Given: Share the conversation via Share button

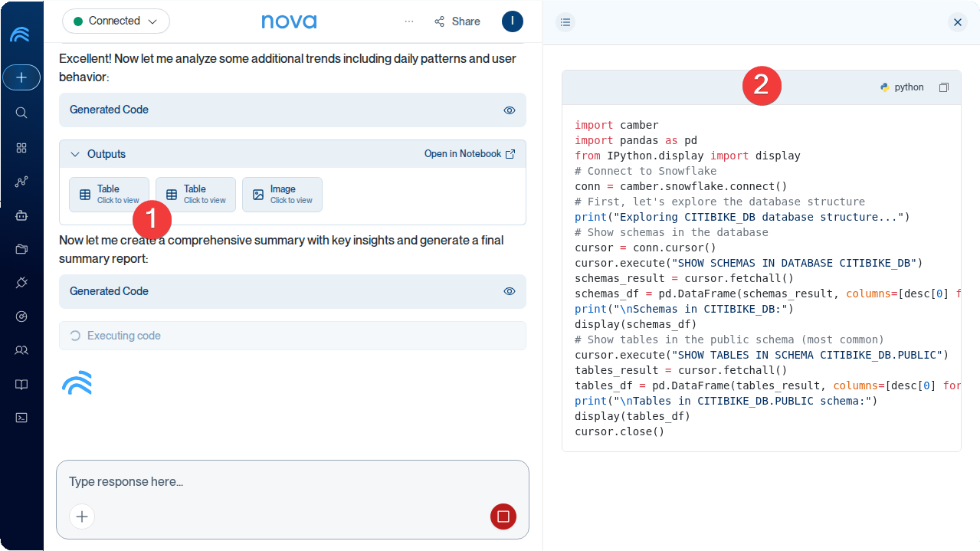Looking at the screenshot, I should (457, 21).
